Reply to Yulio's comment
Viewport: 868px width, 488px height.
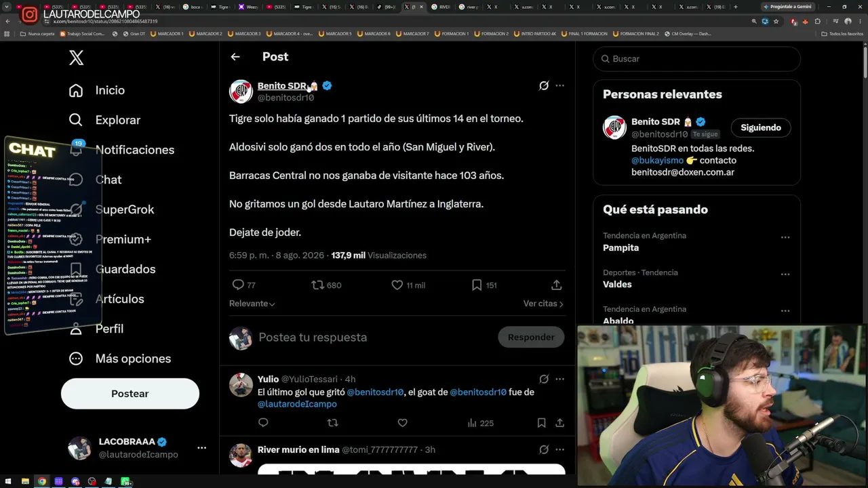coord(263,423)
